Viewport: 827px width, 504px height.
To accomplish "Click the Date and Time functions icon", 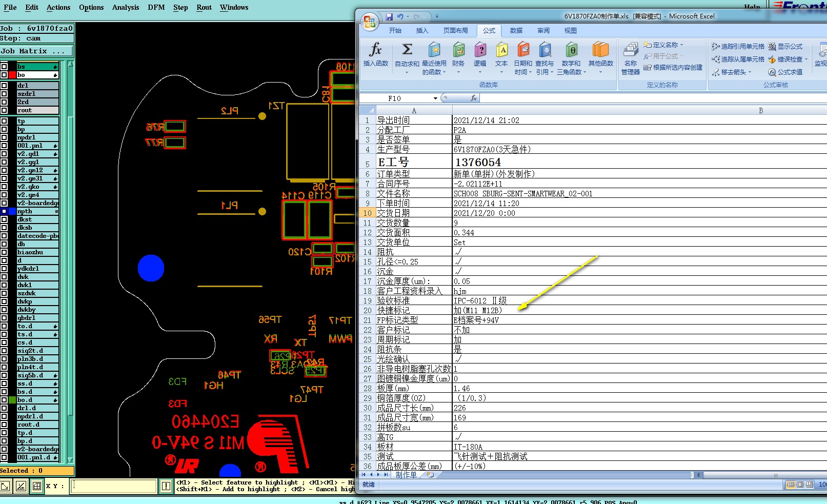I will pos(523,50).
